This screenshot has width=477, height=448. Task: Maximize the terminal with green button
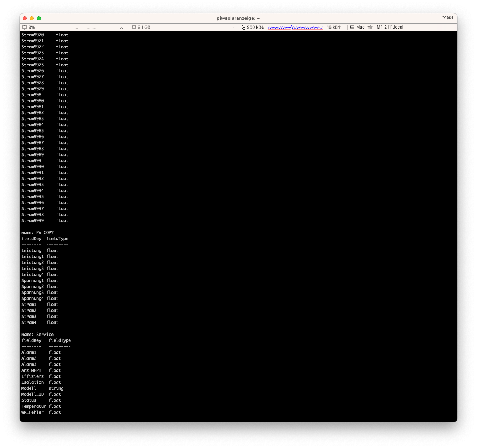[39, 18]
